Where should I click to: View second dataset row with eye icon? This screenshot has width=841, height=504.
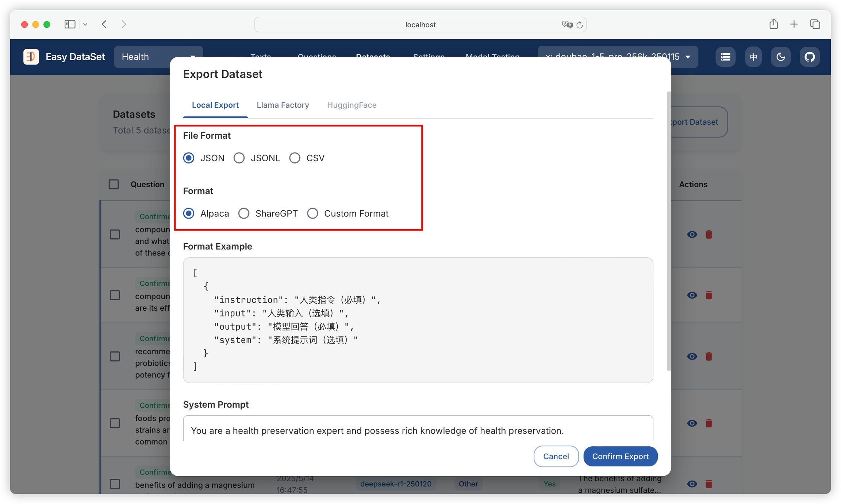coord(692,295)
